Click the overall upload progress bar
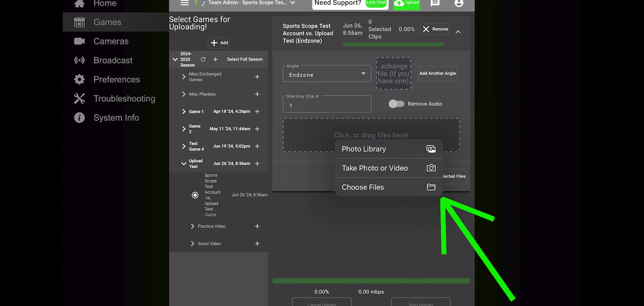This screenshot has height=306, width=644. tap(371, 281)
